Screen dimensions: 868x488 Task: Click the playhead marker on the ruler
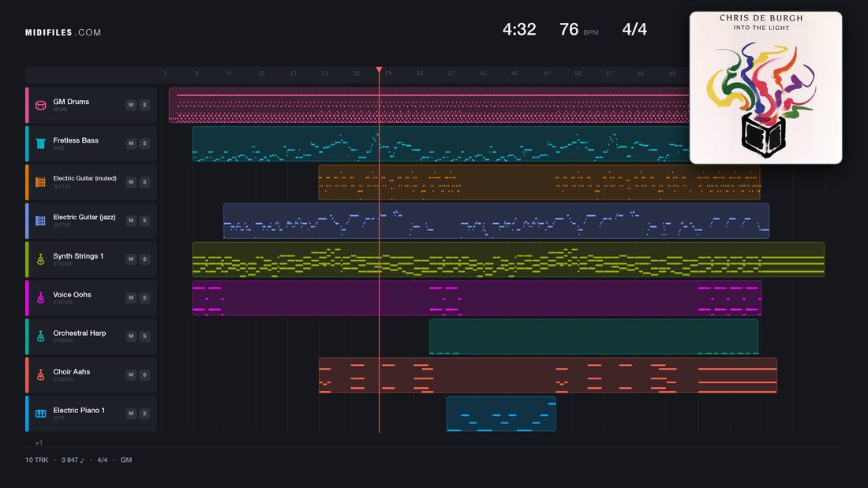[380, 70]
